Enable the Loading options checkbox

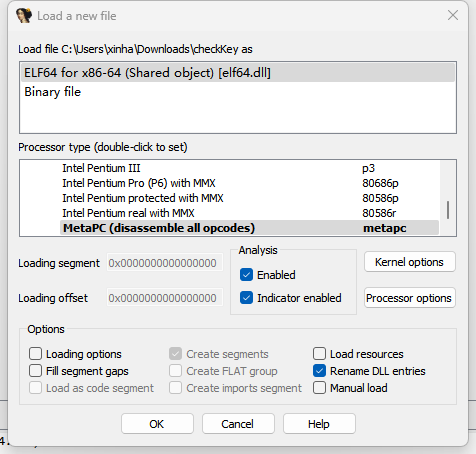pos(35,354)
